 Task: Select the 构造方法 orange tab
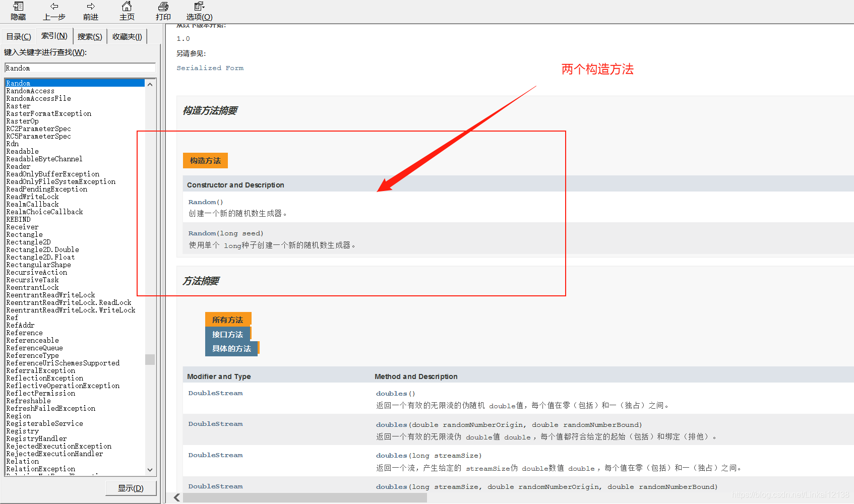205,161
